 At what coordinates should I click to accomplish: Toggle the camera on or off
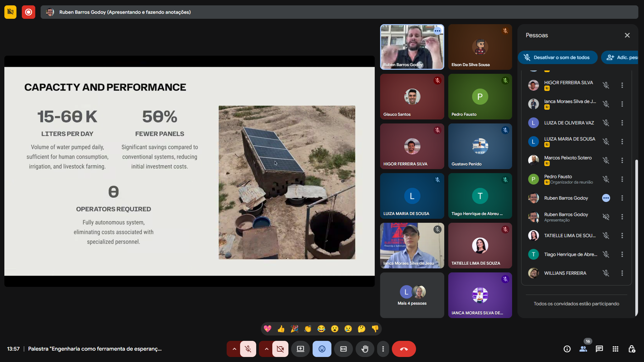tap(280, 349)
